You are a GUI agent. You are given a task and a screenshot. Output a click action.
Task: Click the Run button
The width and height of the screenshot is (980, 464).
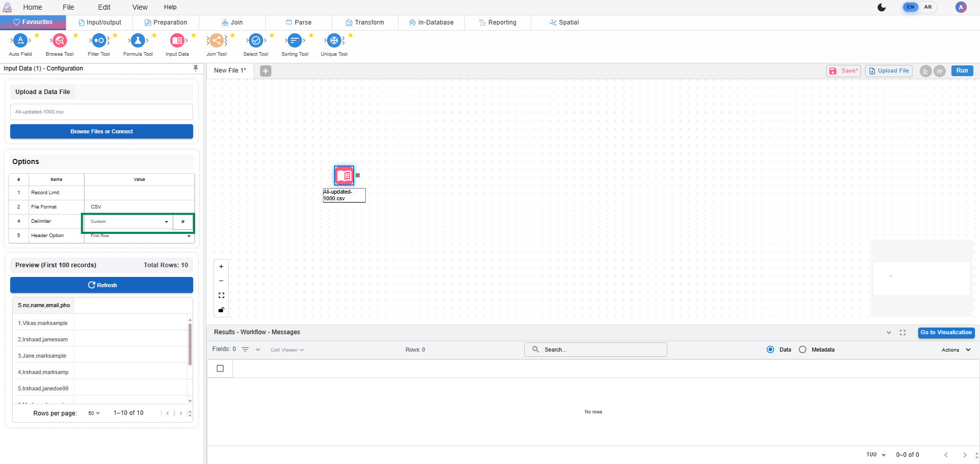(962, 71)
